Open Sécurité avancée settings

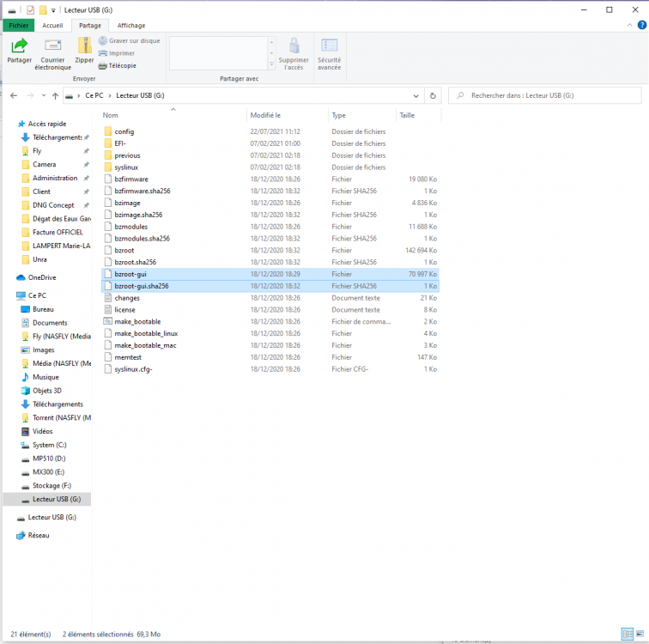point(329,53)
